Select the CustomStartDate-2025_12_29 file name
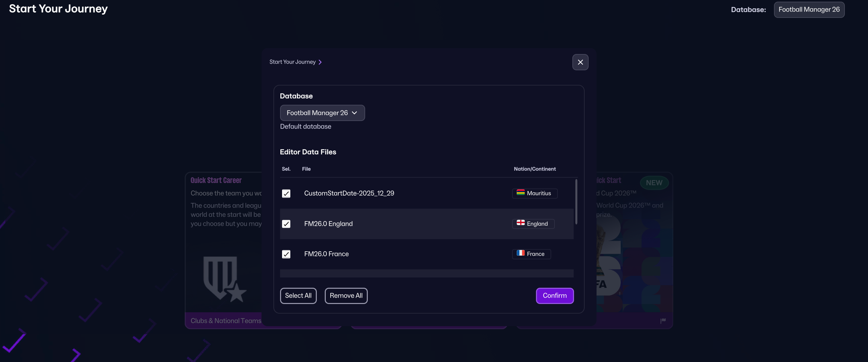Viewport: 868px width, 362px height. (349, 193)
